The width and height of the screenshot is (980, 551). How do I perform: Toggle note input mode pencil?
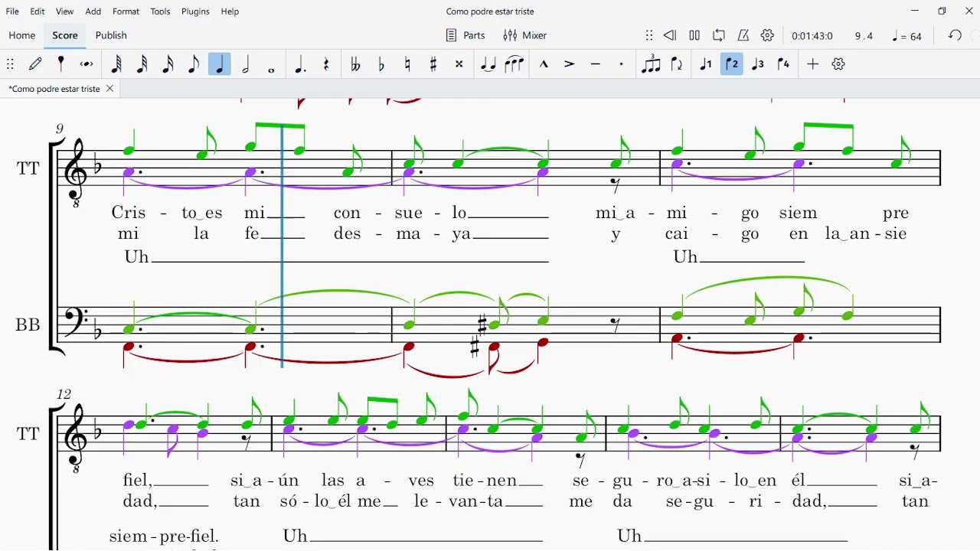click(x=36, y=65)
